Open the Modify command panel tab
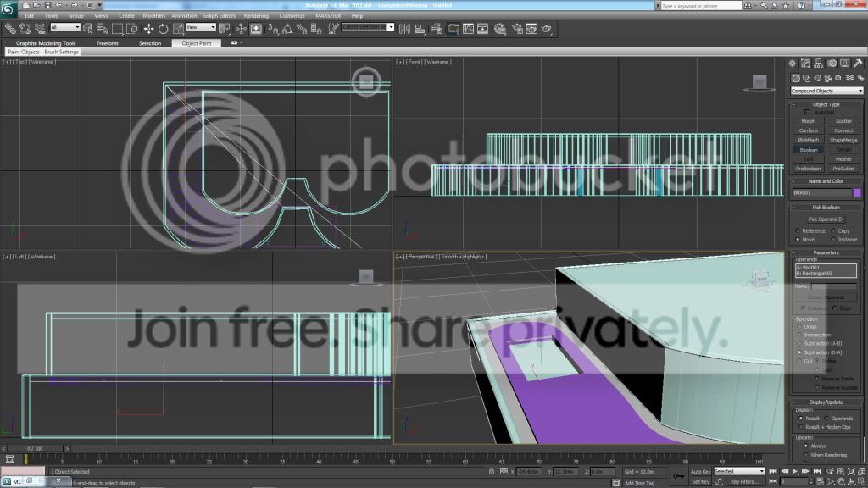The image size is (868, 488). pos(805,64)
